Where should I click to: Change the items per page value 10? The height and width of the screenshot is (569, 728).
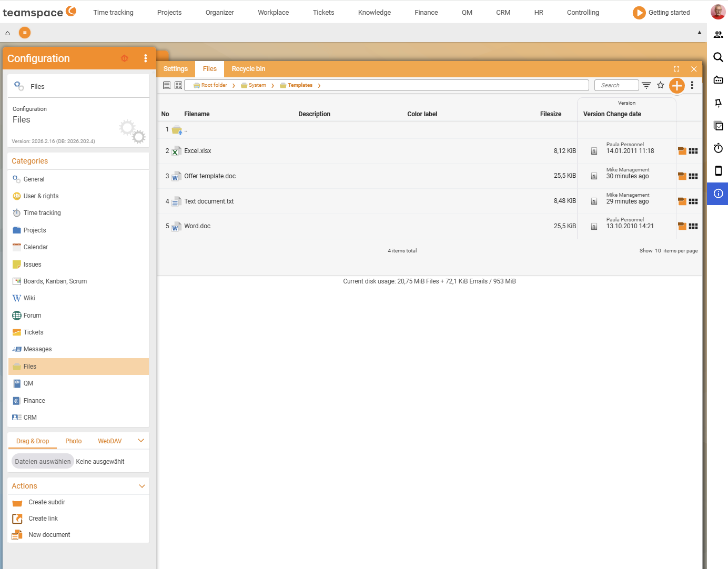coord(658,251)
